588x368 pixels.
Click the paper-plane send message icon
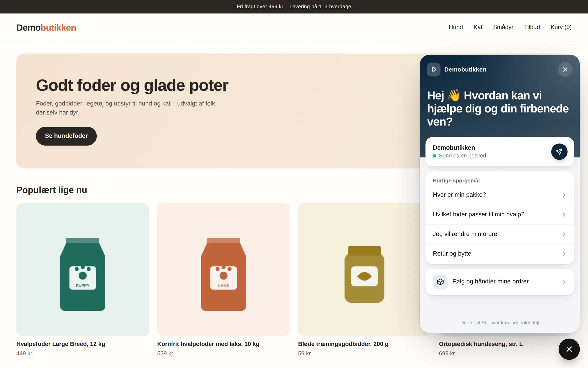[x=559, y=152]
